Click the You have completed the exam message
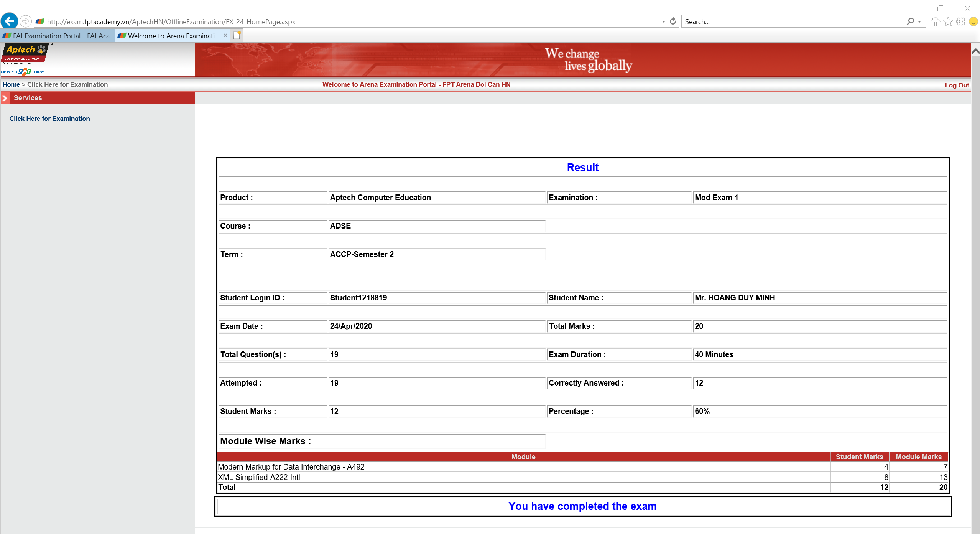 [x=582, y=506]
